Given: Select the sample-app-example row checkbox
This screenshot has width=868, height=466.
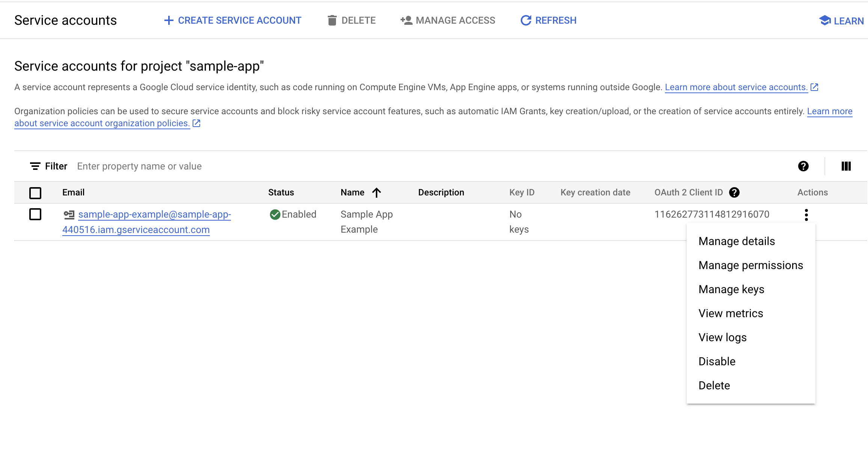Looking at the screenshot, I should [35, 214].
